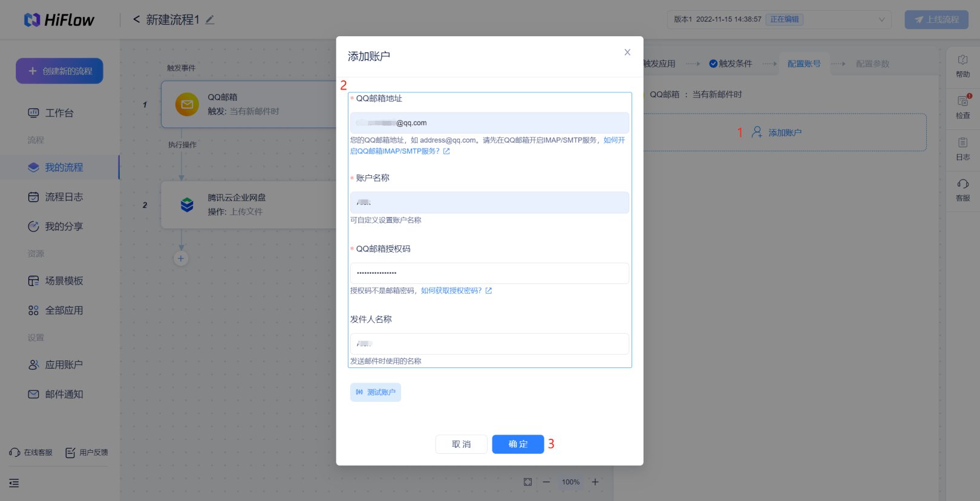This screenshot has width=980, height=501.
Task: Click the 全部应用 grid icon
Action: (x=33, y=311)
